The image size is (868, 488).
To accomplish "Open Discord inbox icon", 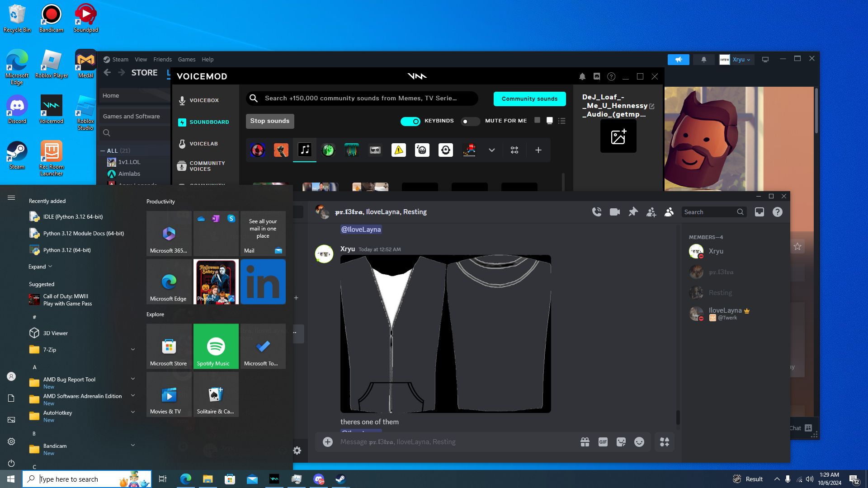I will (x=759, y=212).
